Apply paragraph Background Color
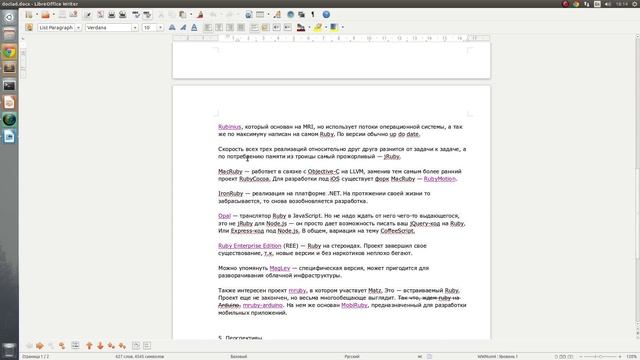Image resolution: width=640 pixels, height=360 pixels. [334, 27]
